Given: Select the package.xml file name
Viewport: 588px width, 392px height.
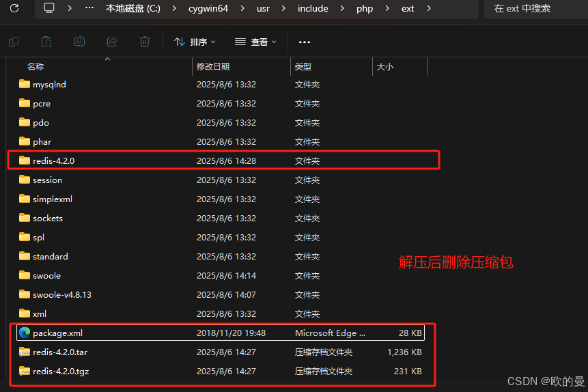Looking at the screenshot, I should coord(58,333).
